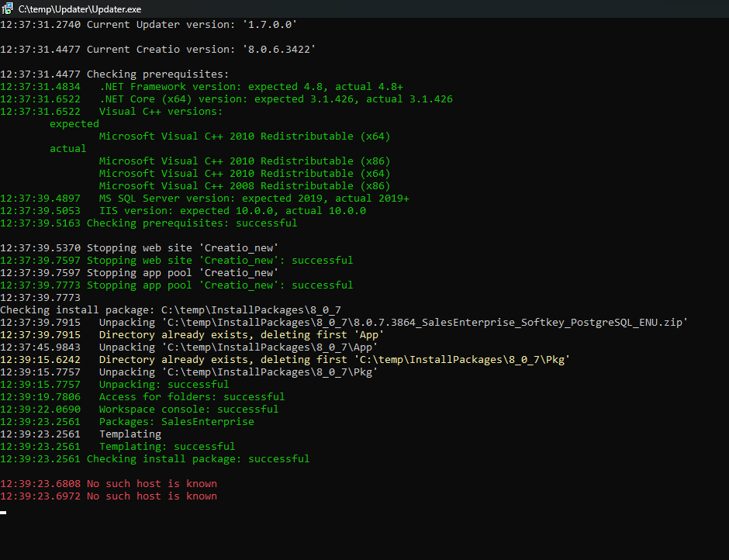Click the "Unpacking '...\8_0_7\App'" line
729x560 pixels.
coord(188,347)
